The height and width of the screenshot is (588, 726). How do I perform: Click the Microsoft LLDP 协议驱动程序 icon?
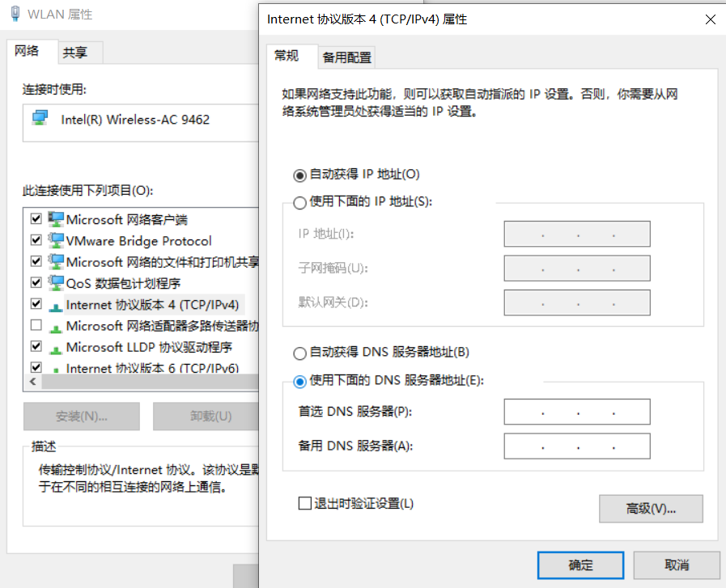pyautogui.click(x=54, y=347)
